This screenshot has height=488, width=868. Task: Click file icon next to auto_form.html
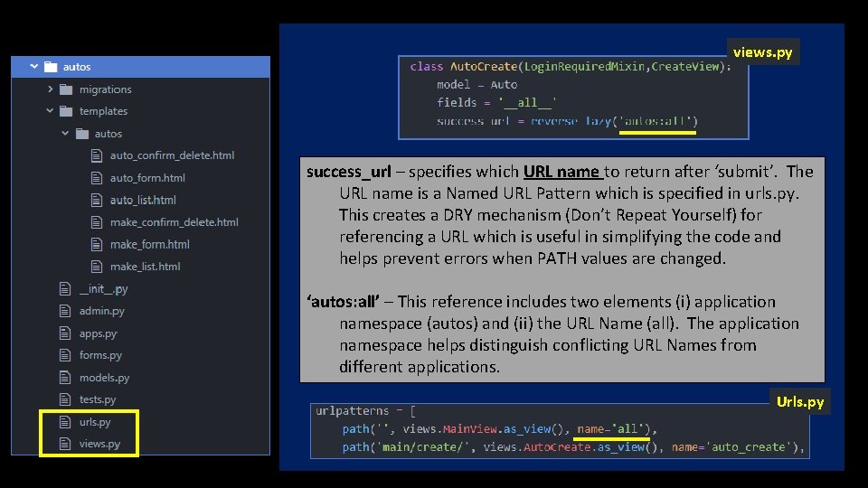pos(97,178)
